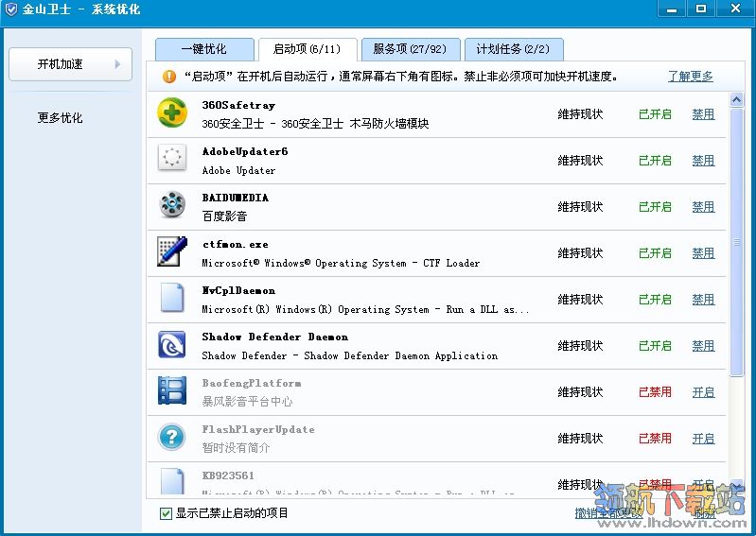The image size is (756, 536).
Task: Disable BAIDUMEDIA via 禁用 link
Action: click(703, 207)
